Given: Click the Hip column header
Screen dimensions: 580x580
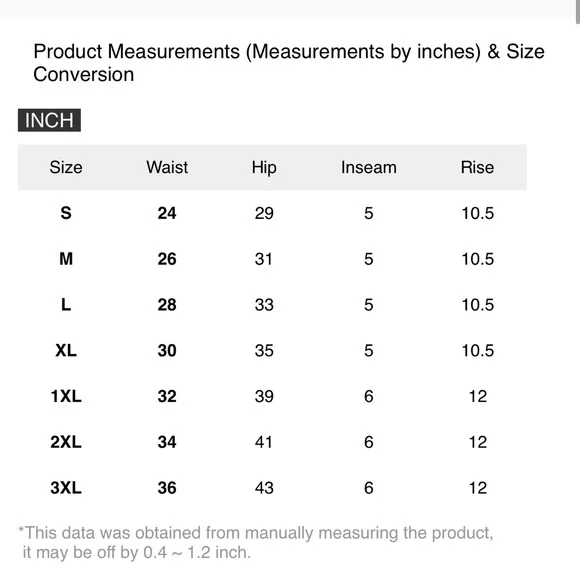Looking at the screenshot, I should click(x=264, y=168).
